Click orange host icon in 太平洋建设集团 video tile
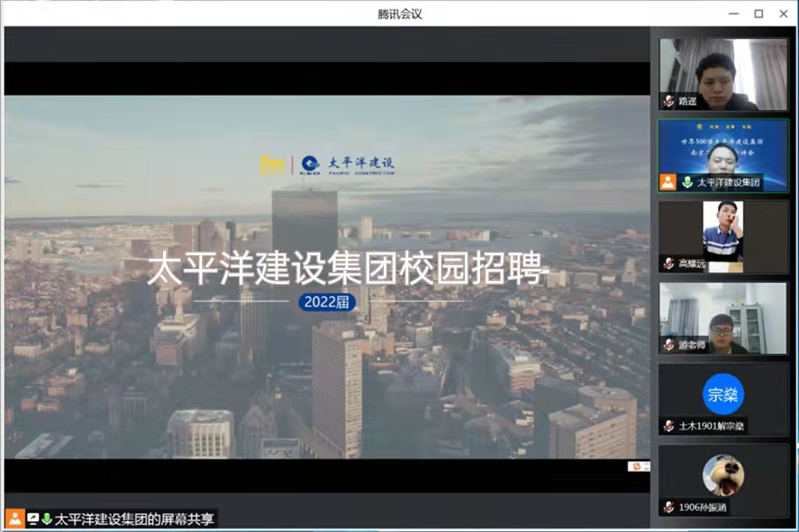 pyautogui.click(x=669, y=183)
